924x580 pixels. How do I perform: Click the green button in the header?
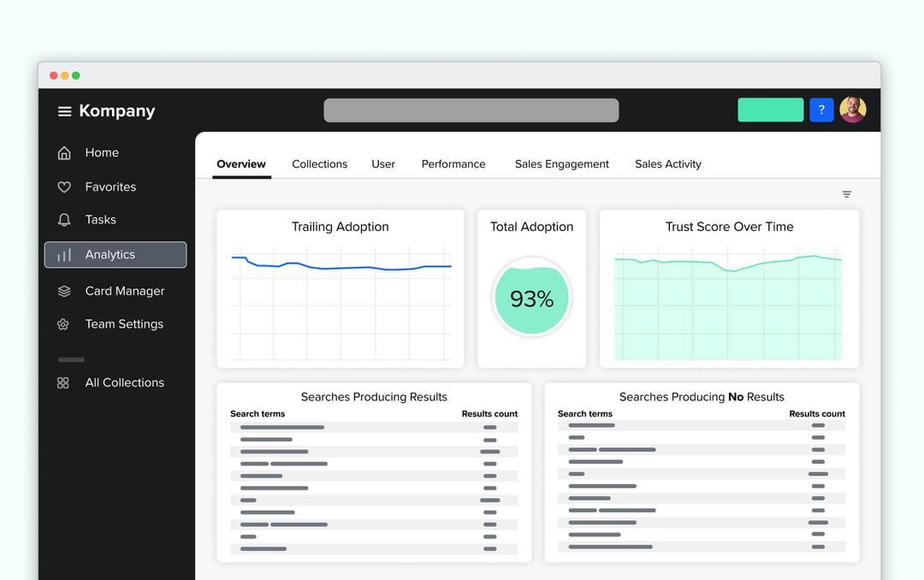(770, 110)
